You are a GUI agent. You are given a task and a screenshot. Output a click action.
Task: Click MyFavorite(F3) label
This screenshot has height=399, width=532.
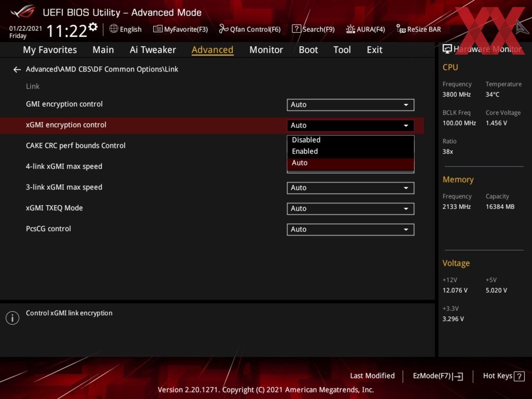186,29
